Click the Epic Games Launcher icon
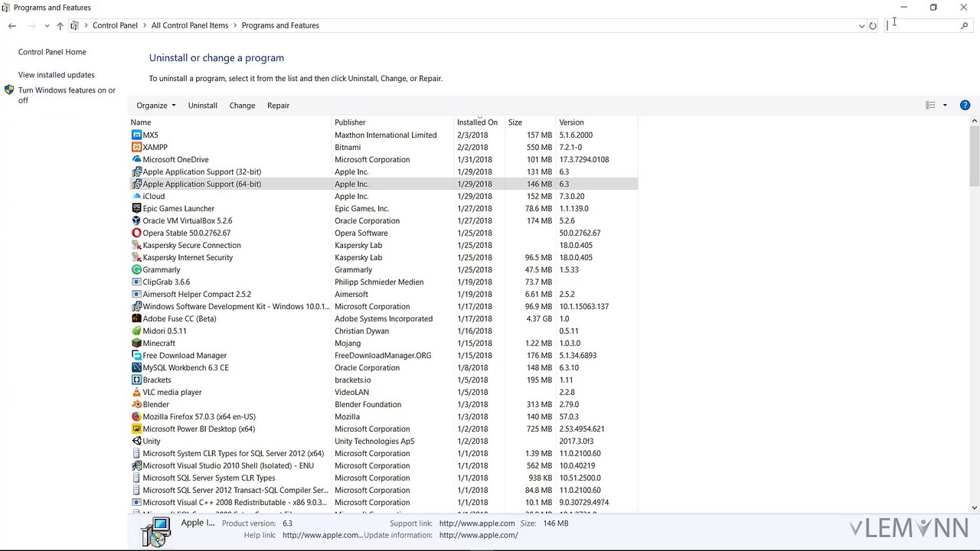This screenshot has width=980, height=551. click(x=136, y=208)
